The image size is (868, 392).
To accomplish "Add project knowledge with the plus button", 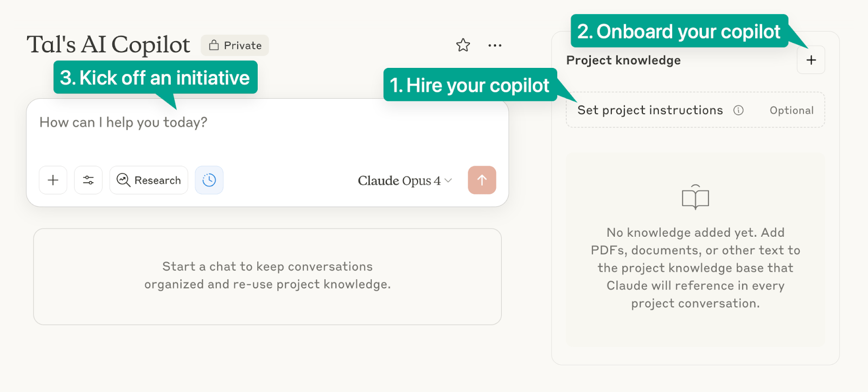I will (811, 60).
